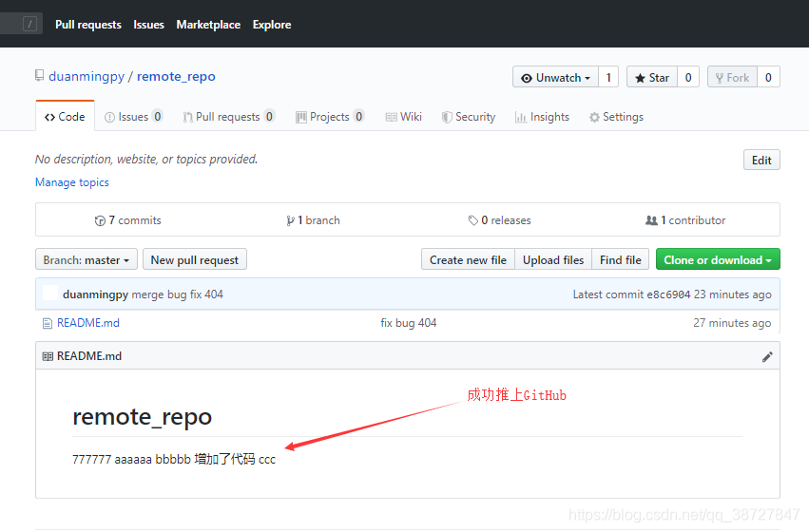Click the duanmingpy commit author name
The height and width of the screenshot is (532, 809).
[x=95, y=294]
